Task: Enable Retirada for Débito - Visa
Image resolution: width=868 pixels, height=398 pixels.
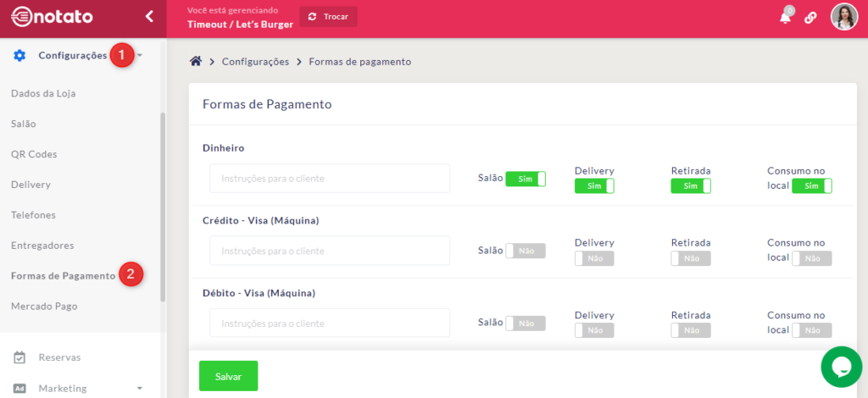Action: [x=690, y=330]
